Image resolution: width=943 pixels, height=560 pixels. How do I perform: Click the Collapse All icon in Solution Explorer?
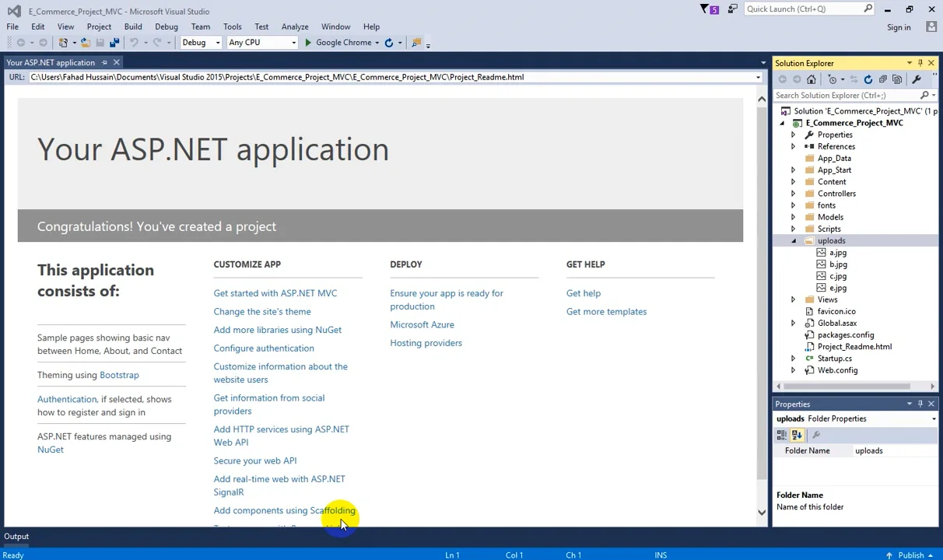coord(883,79)
